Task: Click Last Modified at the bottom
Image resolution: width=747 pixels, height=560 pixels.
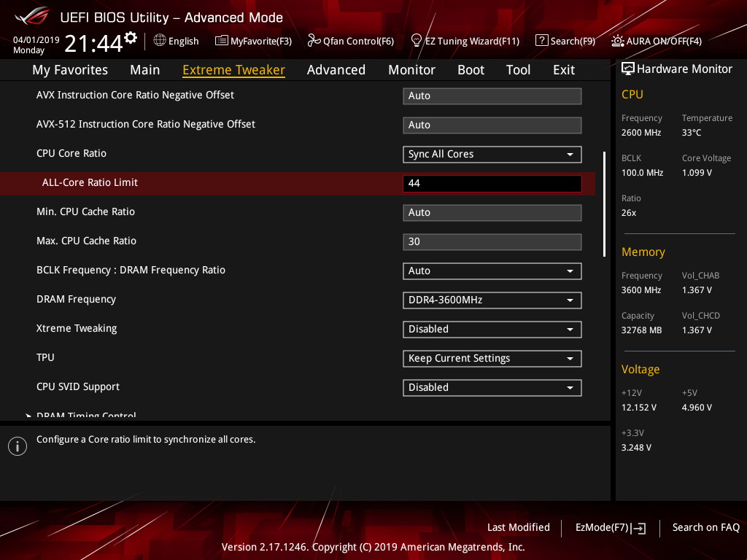Action: click(519, 527)
